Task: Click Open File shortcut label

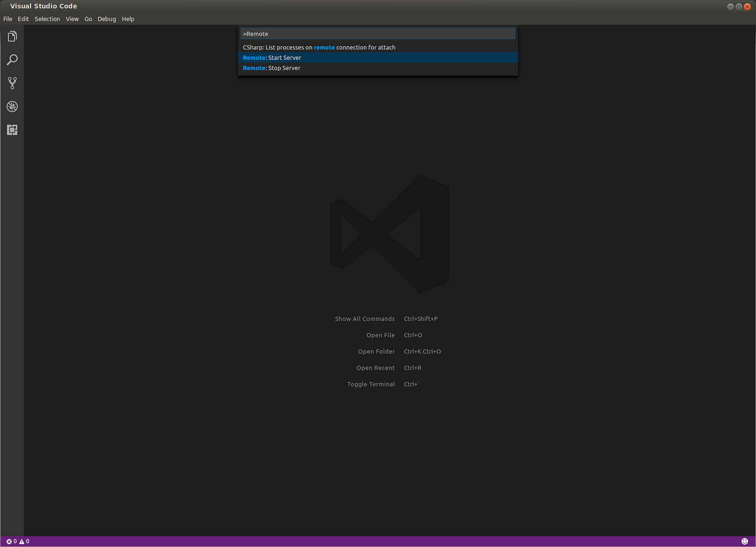Action: point(380,335)
